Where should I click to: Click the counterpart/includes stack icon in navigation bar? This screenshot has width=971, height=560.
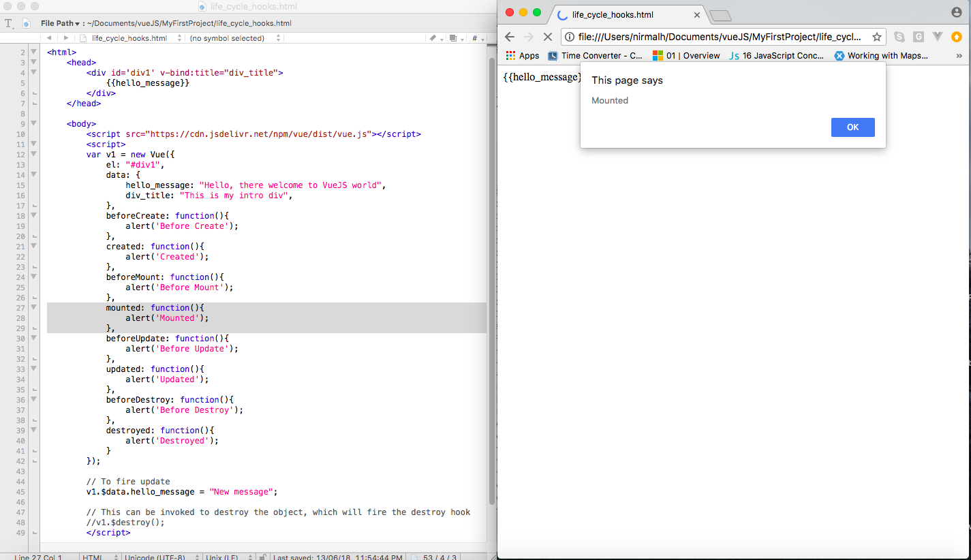click(454, 38)
